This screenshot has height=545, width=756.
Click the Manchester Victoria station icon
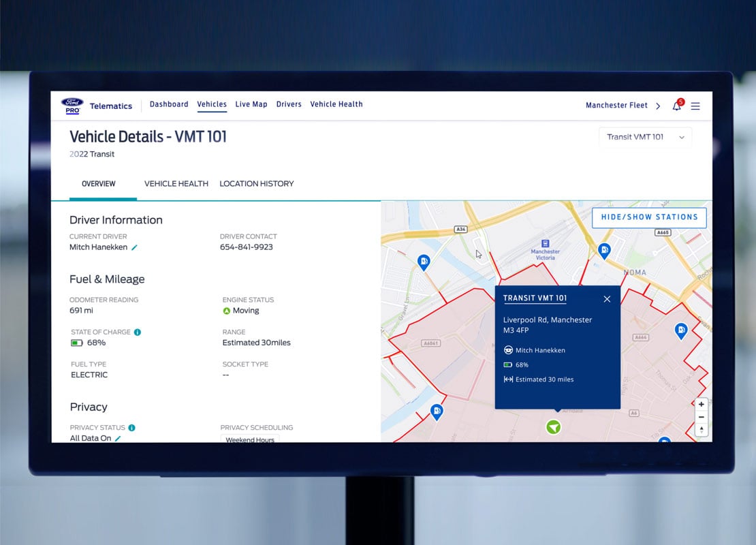coord(546,244)
